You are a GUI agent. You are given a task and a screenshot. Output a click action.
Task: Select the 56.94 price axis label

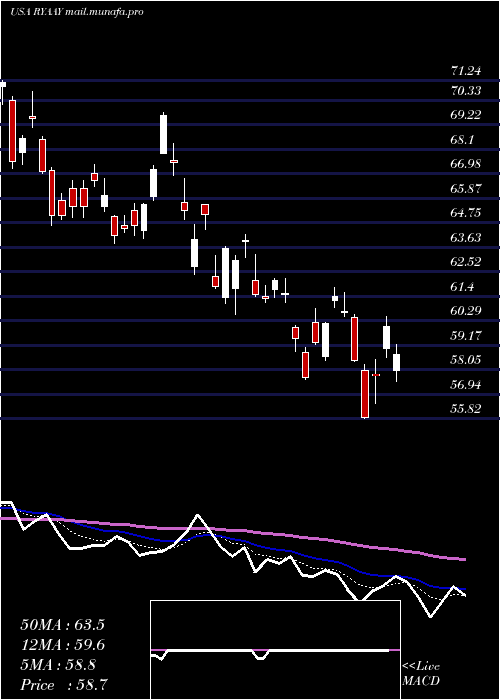(466, 384)
